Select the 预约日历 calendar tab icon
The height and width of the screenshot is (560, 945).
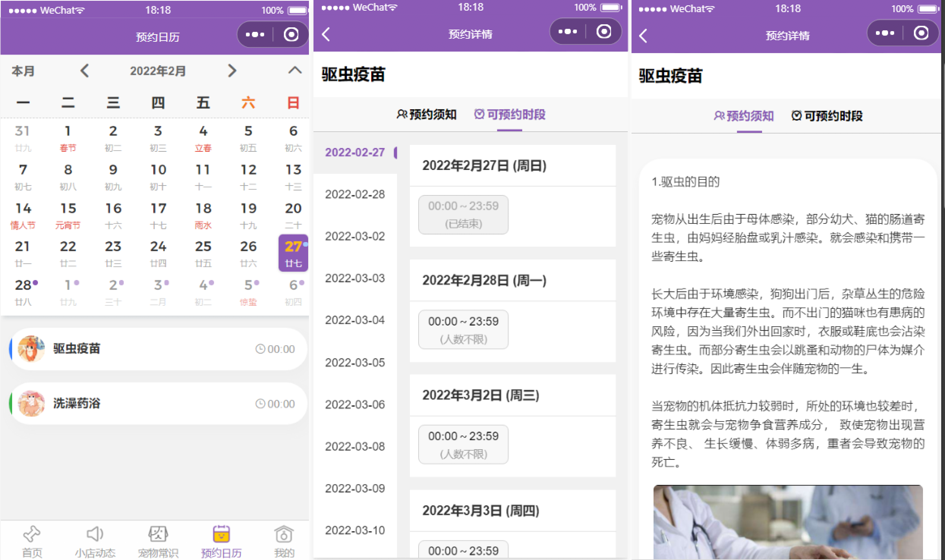pyautogui.click(x=221, y=534)
